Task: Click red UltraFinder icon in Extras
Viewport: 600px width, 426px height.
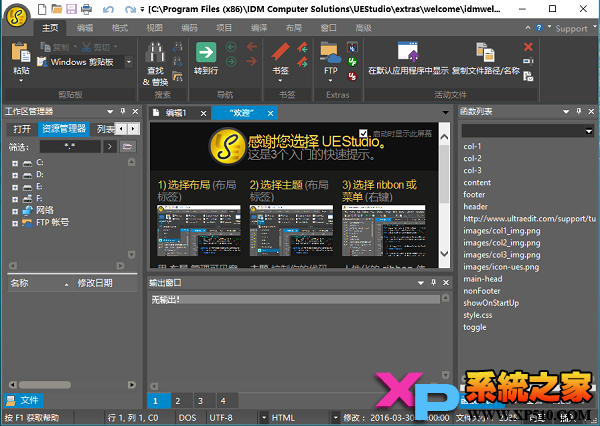Action: [x=352, y=76]
